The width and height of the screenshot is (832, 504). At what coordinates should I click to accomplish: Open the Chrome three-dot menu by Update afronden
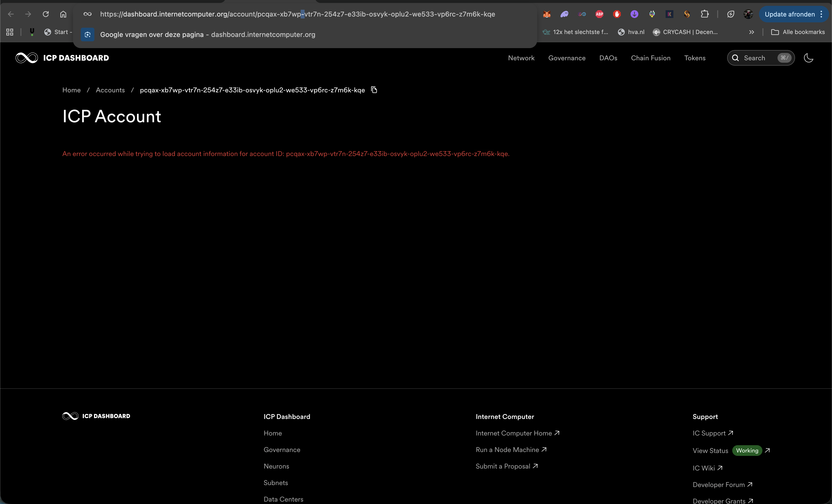pos(821,14)
